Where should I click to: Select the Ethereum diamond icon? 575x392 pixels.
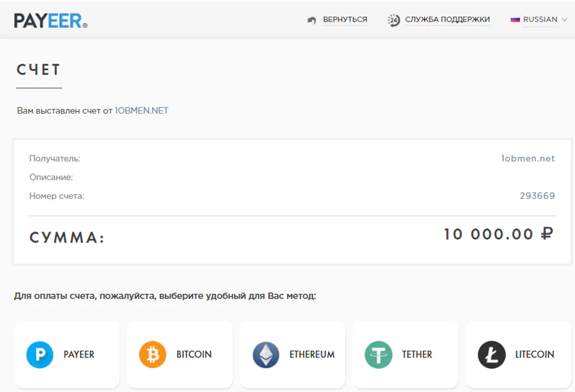(x=266, y=354)
